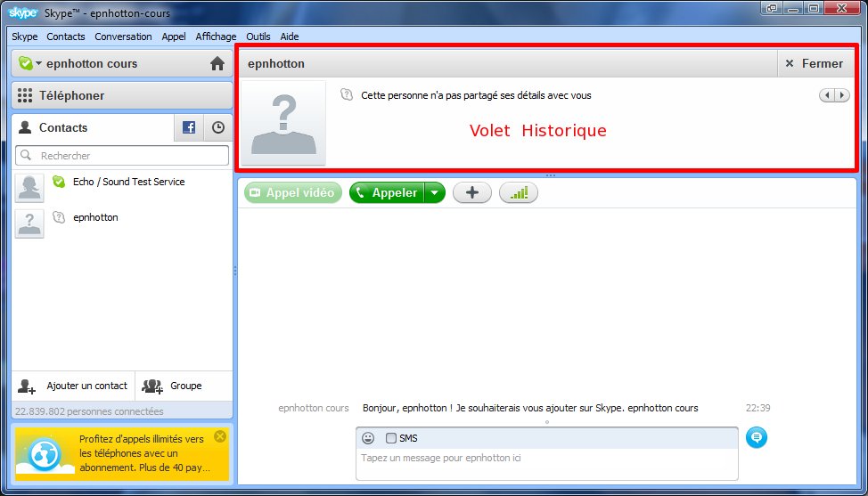Click the Skype logo in the title bar
The height and width of the screenshot is (496, 868).
[22, 12]
